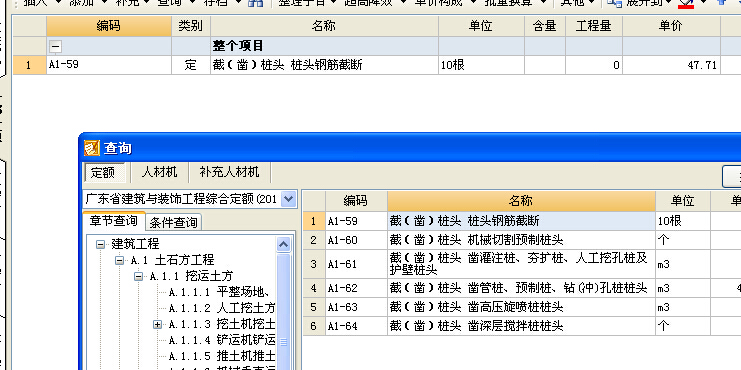The width and height of the screenshot is (741, 370).
Task: Select the 条件查询 tab
Action: tap(173, 222)
